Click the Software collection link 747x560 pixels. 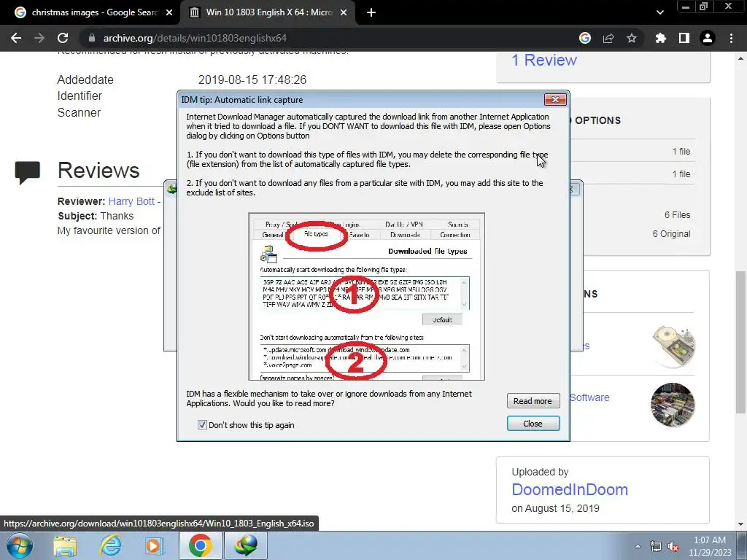click(x=589, y=397)
